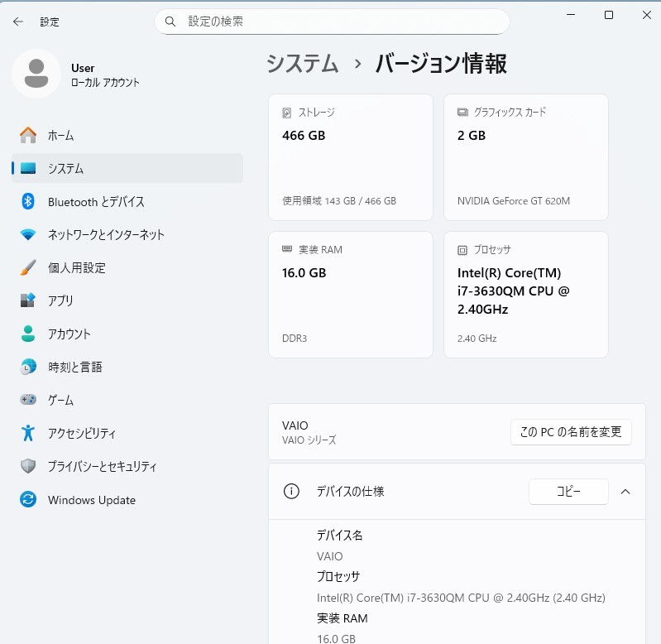Open the プロセッサ Intel Core card
Viewport: 661px width, 644px height.
(526, 295)
